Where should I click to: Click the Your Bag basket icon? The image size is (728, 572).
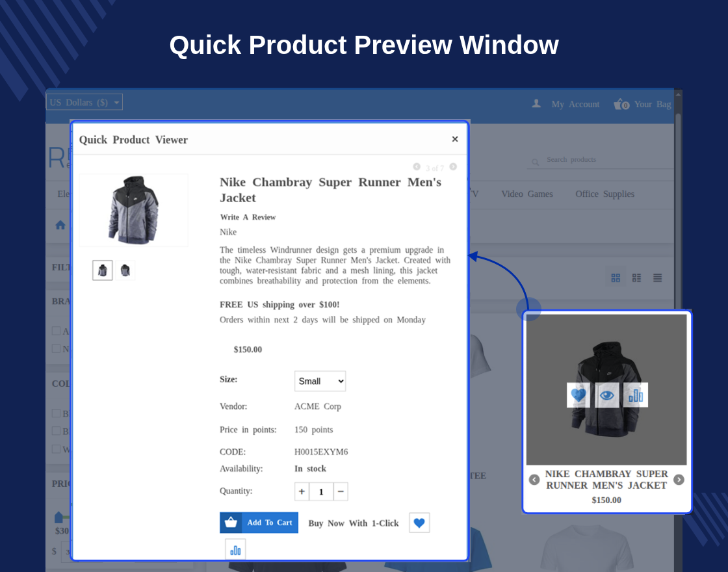[x=621, y=104]
